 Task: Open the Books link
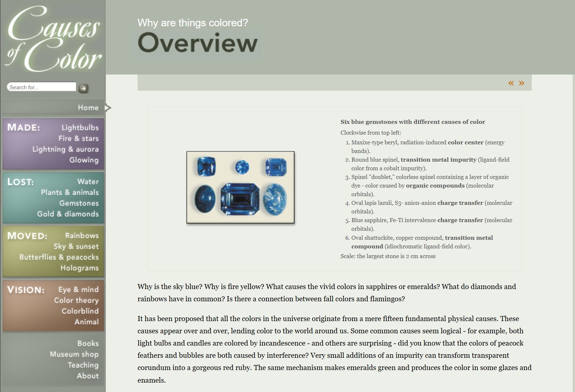coord(88,343)
